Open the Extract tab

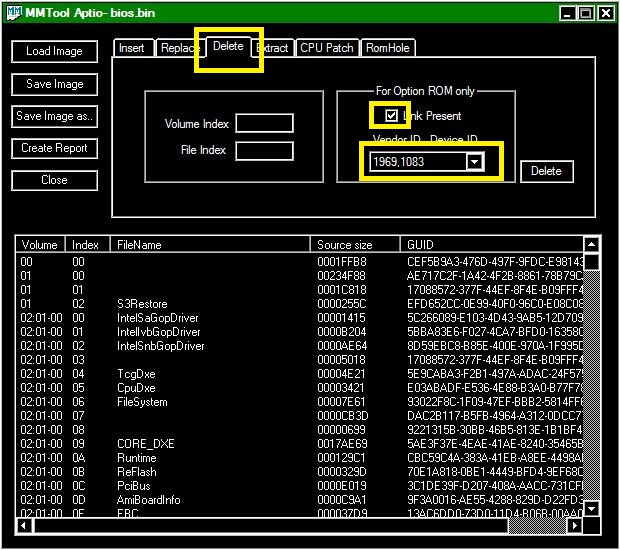273,48
